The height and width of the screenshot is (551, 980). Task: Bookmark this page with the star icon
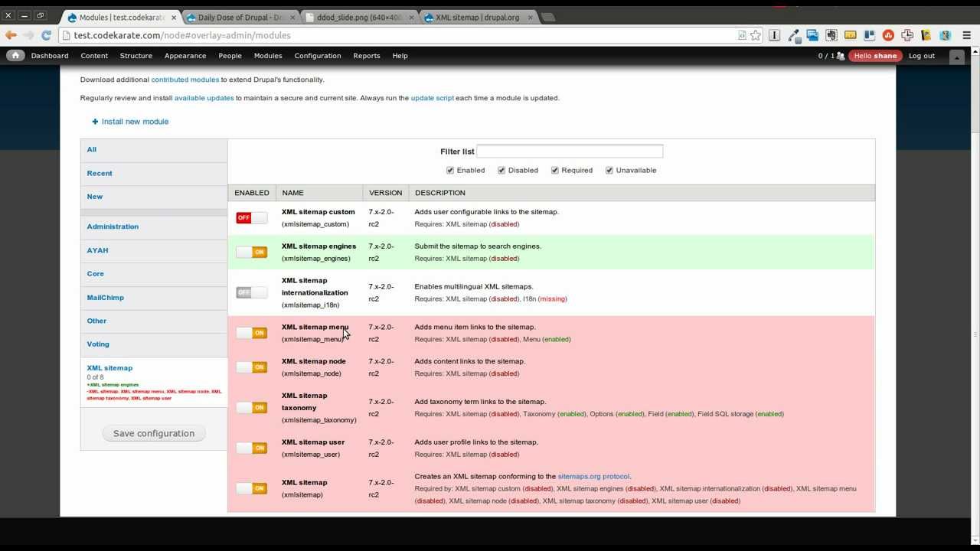(x=756, y=35)
